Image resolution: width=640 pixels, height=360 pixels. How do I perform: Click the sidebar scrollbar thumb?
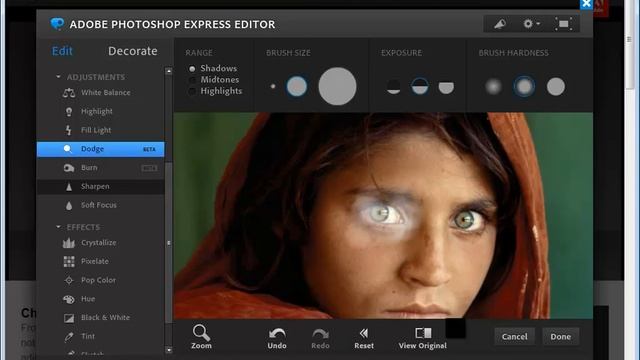coord(169,243)
